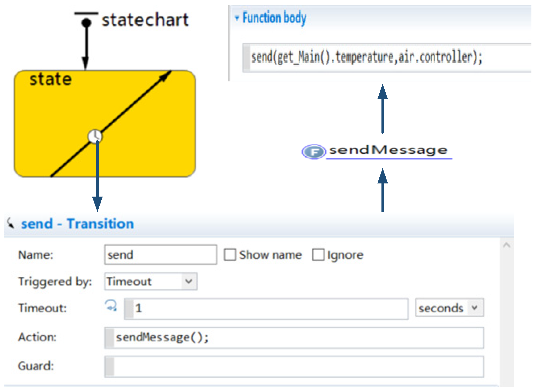Image resolution: width=535 pixels, height=392 pixels.
Task: Click the sendMessage function icon
Action: [314, 151]
